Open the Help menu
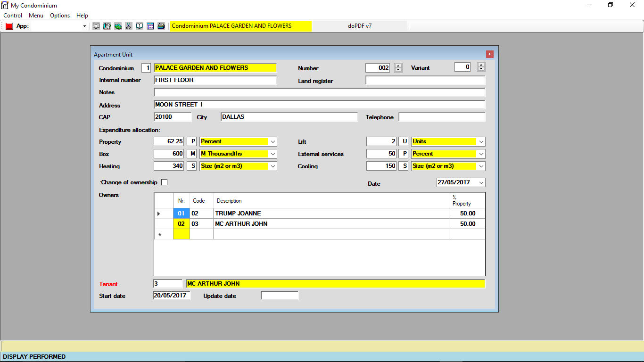The image size is (644, 362). (x=82, y=16)
